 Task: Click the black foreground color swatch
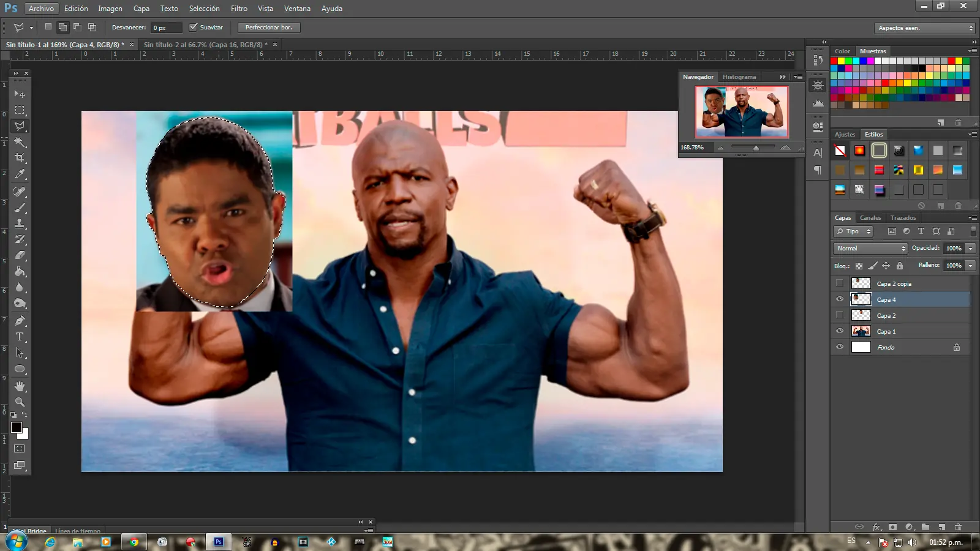point(17,427)
